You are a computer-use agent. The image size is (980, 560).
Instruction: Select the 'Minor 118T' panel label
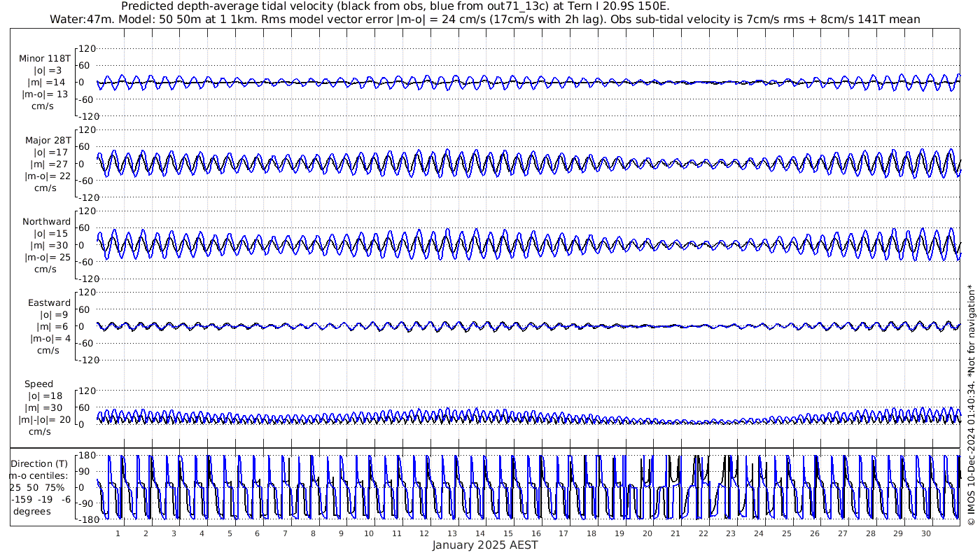[44, 59]
